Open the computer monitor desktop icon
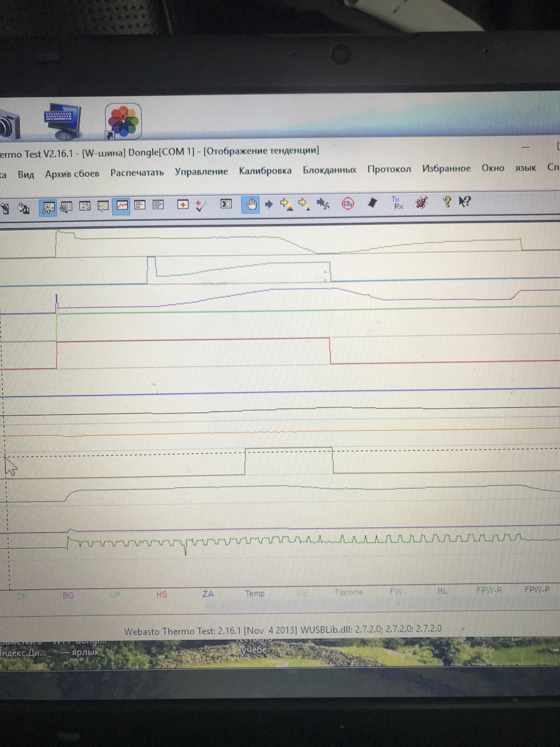The image size is (560, 747). pyautogui.click(x=63, y=122)
